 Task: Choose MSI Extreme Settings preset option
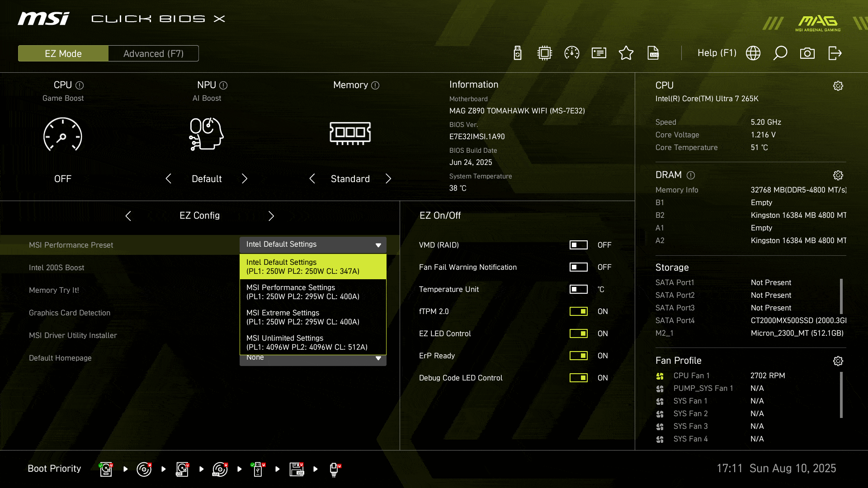click(313, 317)
